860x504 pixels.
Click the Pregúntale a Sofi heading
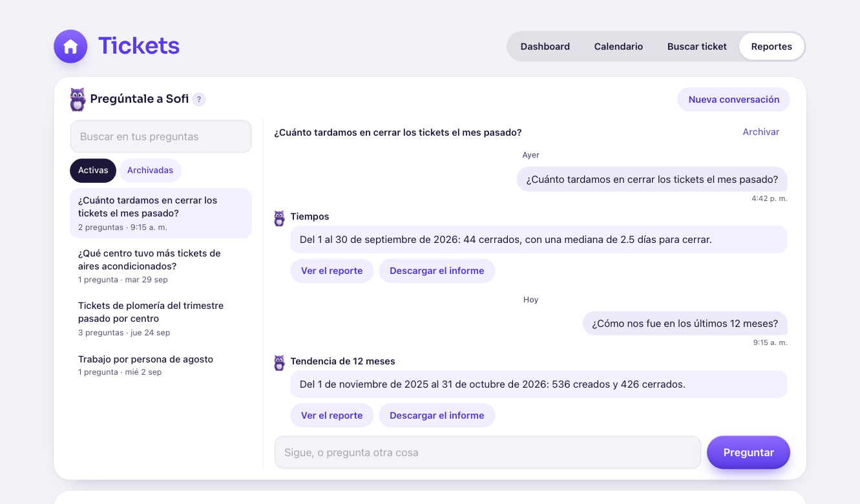tap(140, 99)
